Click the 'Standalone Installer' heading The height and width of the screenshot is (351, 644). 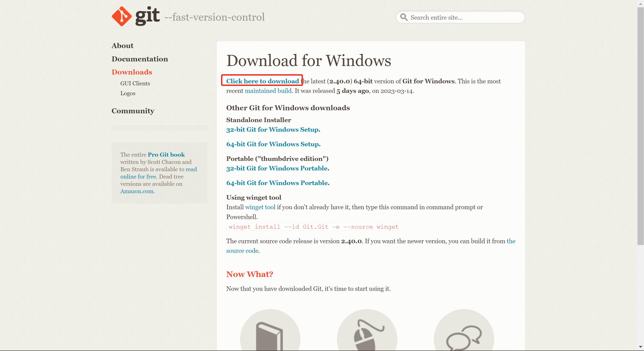coord(259,120)
